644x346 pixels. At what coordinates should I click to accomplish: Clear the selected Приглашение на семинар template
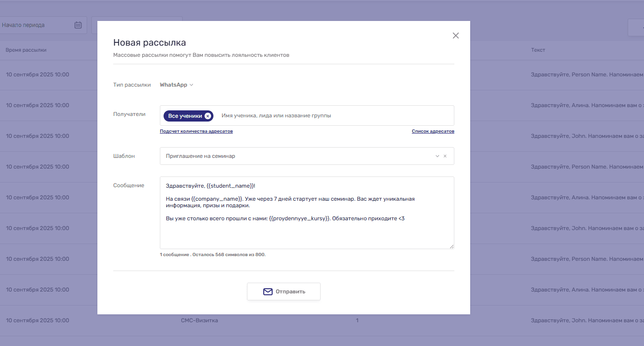445,156
